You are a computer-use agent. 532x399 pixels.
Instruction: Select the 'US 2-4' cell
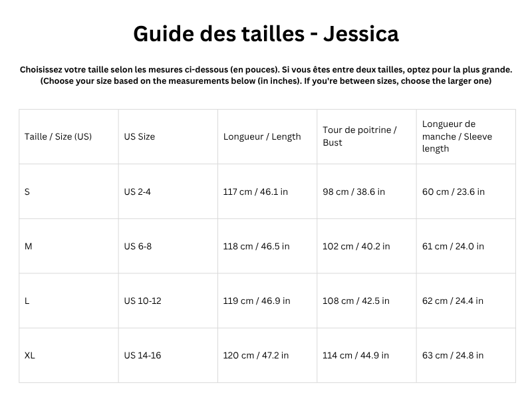pos(138,192)
